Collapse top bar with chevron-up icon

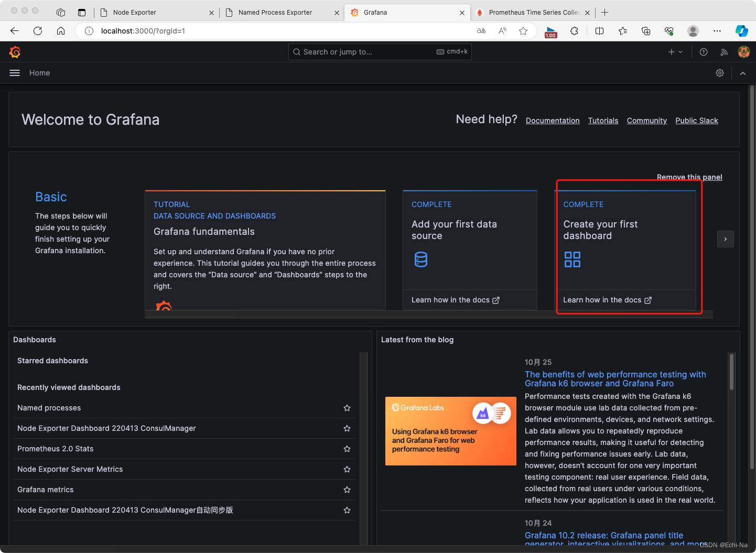point(743,73)
